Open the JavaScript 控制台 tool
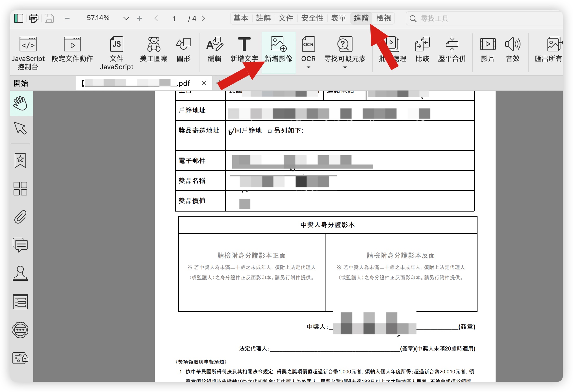This screenshot has width=573, height=392. 28,53
